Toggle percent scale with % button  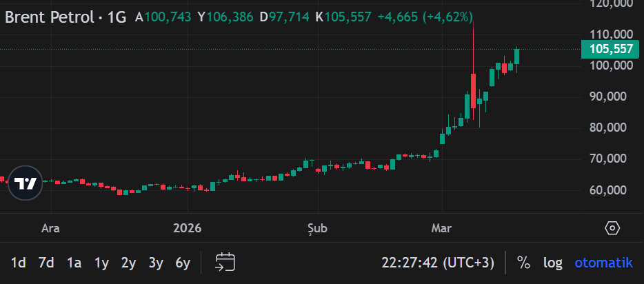click(524, 263)
